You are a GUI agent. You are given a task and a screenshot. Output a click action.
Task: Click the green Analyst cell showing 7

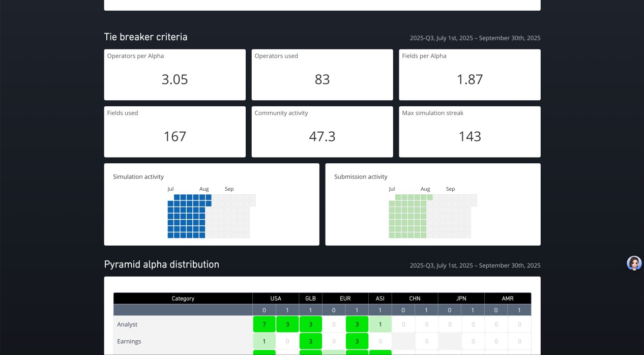[x=264, y=324]
